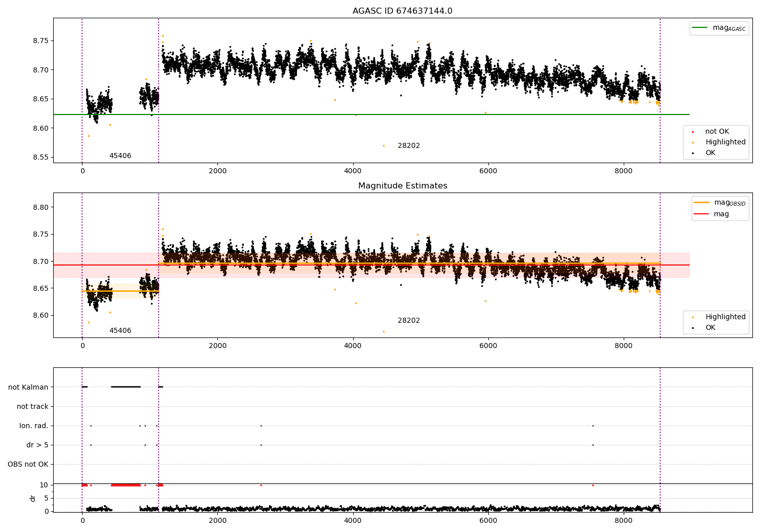Viewport: 760px width, 532px height.
Task: Click the "28202" obsid label in middle plot
Action: 408,321
